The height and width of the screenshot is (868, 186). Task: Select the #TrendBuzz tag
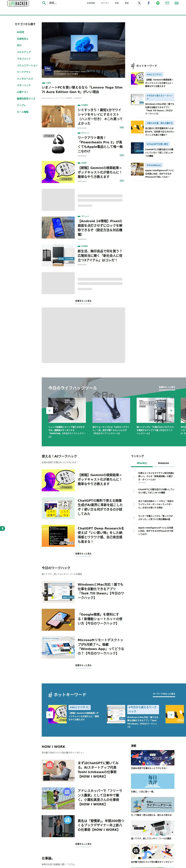[x=154, y=165]
